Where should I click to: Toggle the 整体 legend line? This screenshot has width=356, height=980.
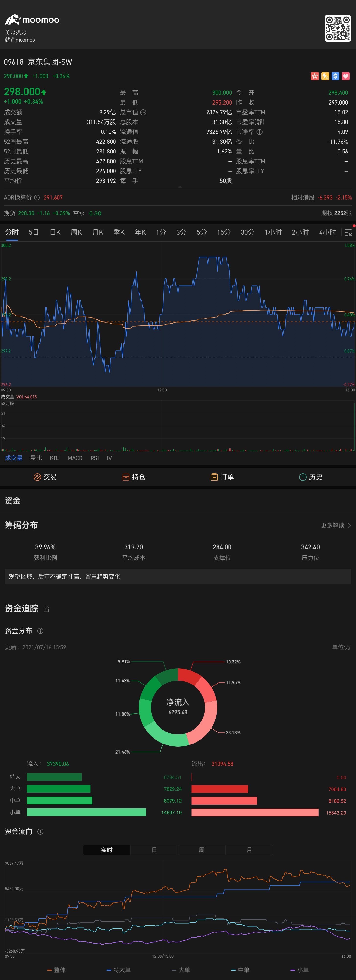[x=56, y=970]
